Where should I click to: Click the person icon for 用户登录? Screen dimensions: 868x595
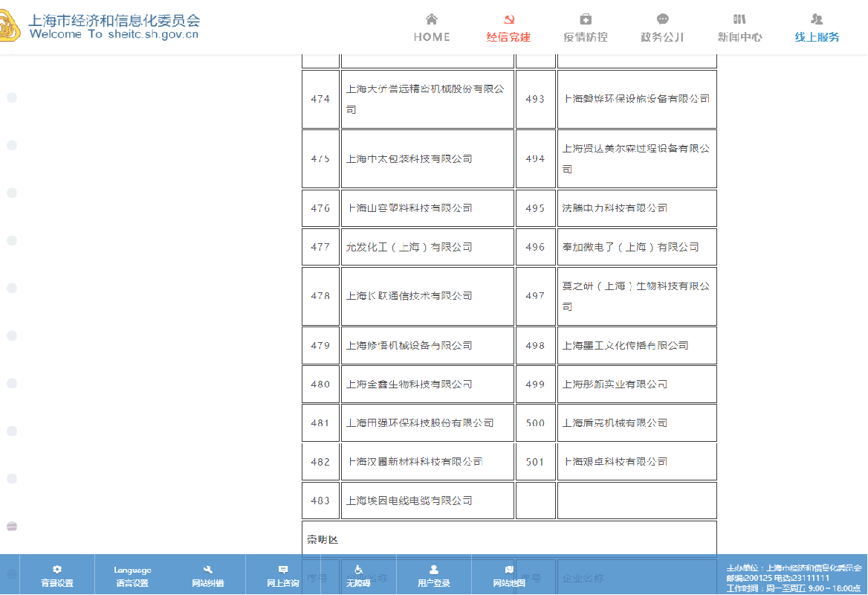pos(433,570)
